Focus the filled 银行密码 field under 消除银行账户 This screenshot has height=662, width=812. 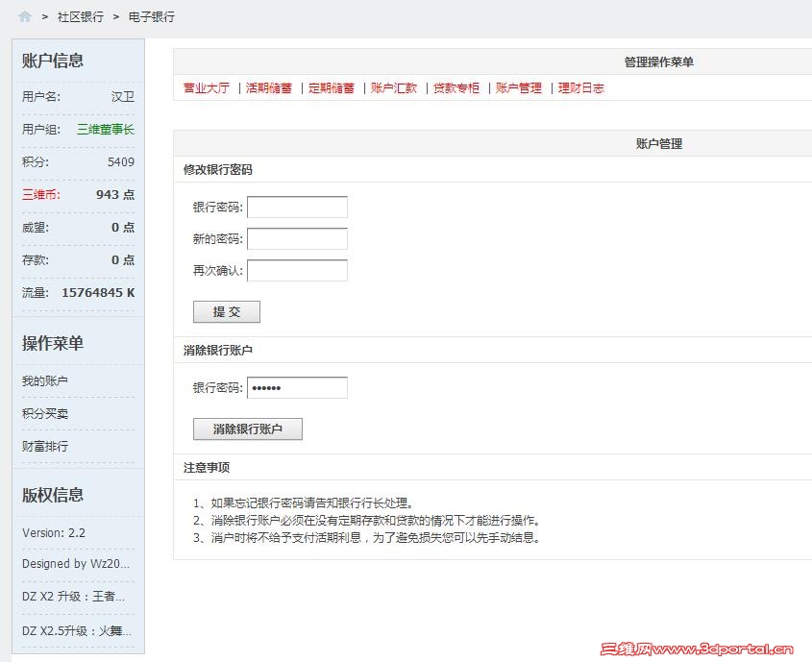(297, 387)
